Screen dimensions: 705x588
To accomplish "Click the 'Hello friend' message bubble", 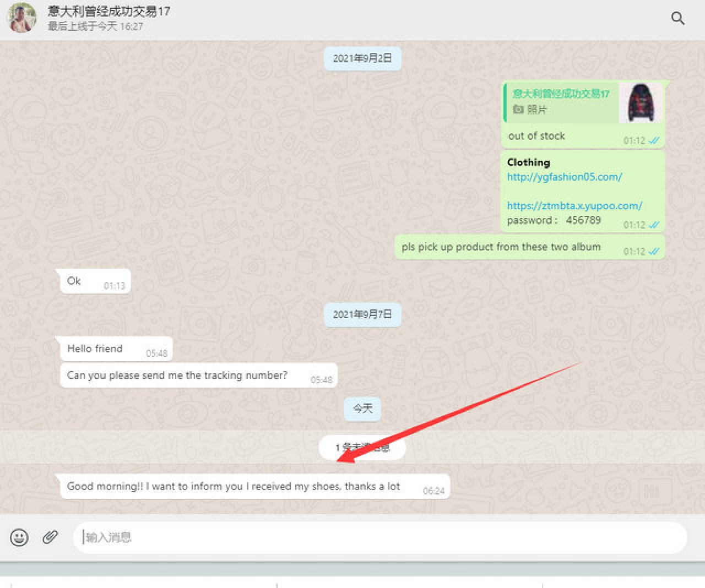I will click(x=95, y=349).
